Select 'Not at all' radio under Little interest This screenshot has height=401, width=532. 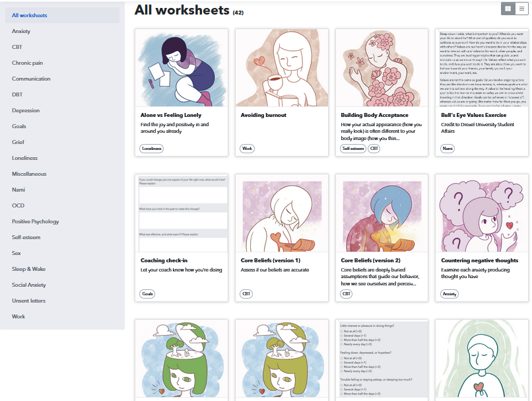click(x=342, y=332)
